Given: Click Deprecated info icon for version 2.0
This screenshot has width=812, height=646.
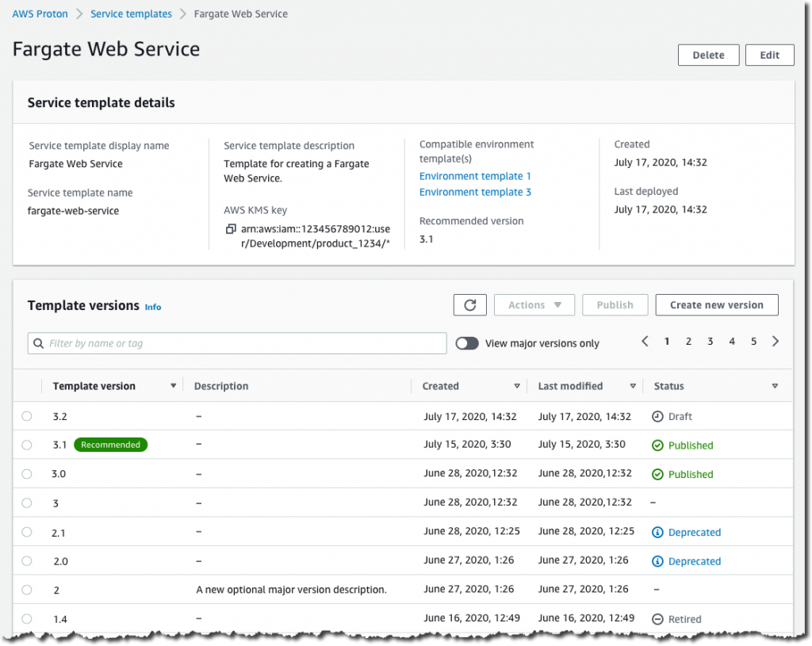Looking at the screenshot, I should coord(657,561).
